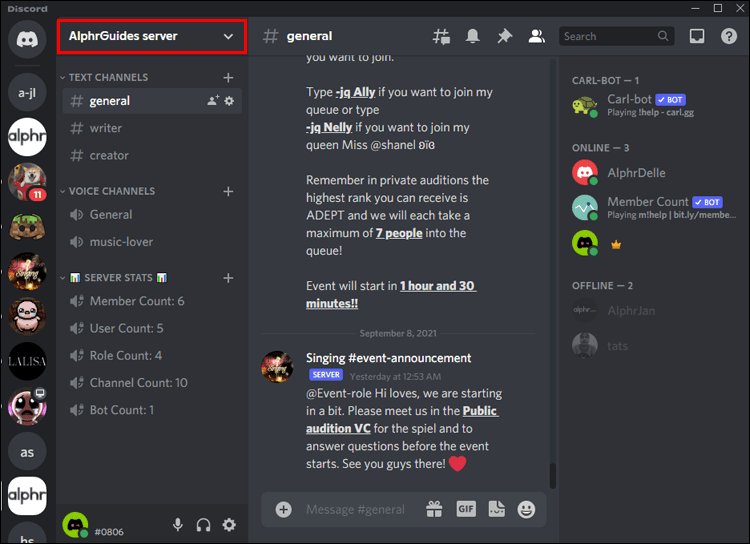The image size is (750, 544).
Task: Open Discord home direct messages
Action: point(27,39)
